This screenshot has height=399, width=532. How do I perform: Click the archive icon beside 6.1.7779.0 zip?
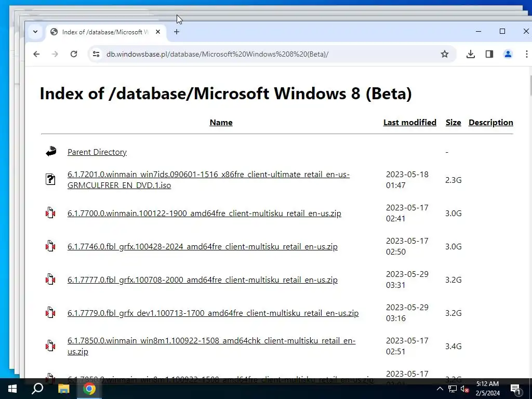[50, 312]
